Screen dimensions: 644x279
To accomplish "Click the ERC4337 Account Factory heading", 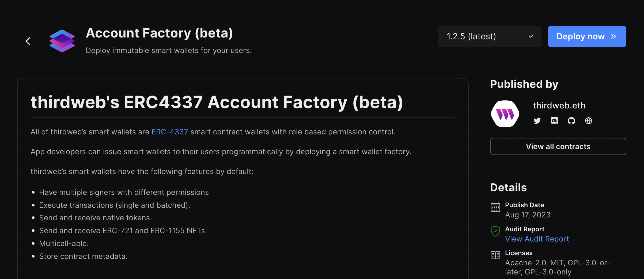I will click(217, 102).
